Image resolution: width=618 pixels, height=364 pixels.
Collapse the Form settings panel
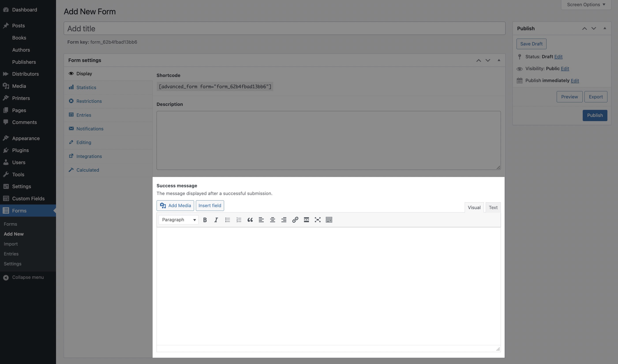tap(499, 60)
